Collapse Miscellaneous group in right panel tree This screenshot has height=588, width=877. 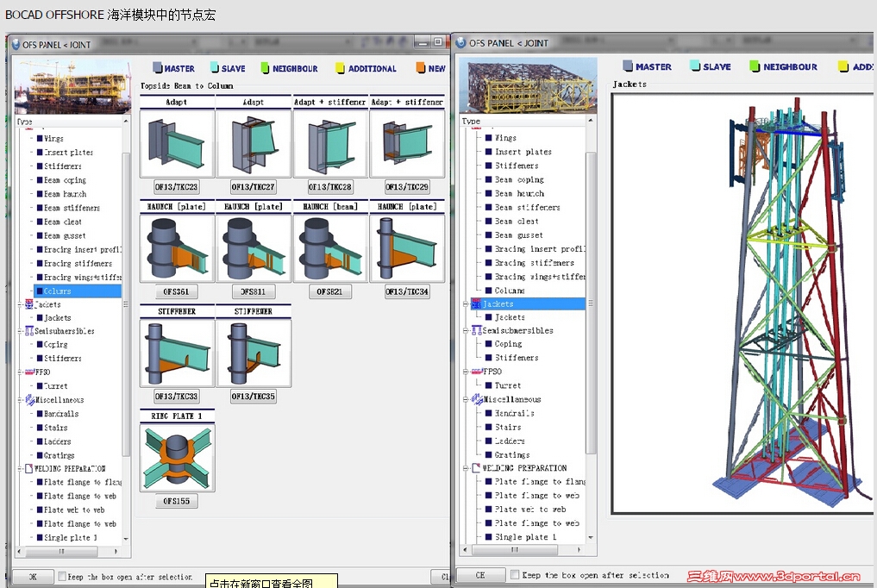pyautogui.click(x=466, y=399)
